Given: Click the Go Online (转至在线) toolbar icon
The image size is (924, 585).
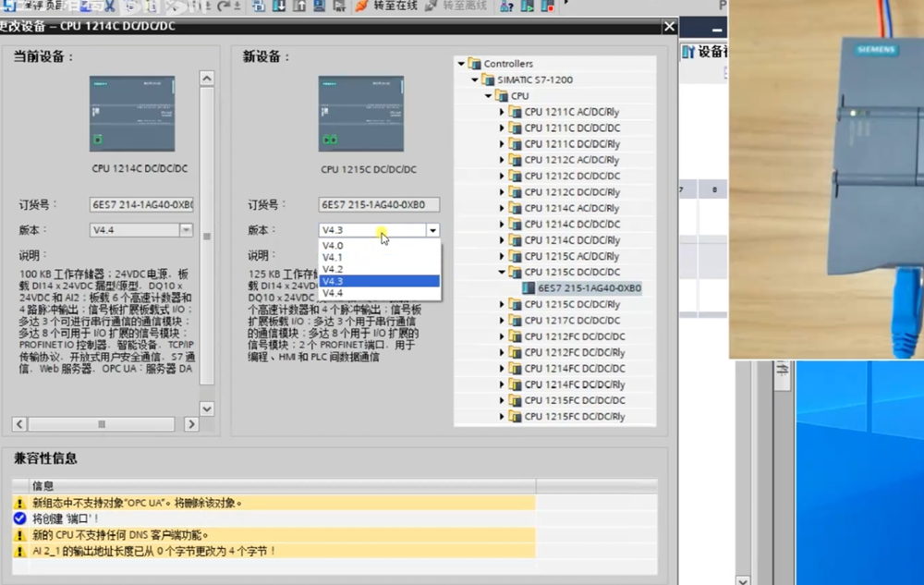Looking at the screenshot, I should (361, 6).
